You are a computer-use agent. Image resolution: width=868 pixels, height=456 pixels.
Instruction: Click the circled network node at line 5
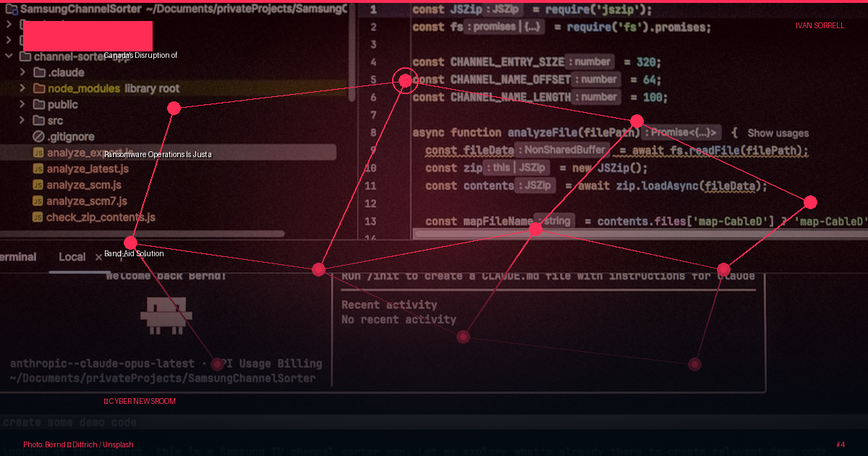[405, 80]
